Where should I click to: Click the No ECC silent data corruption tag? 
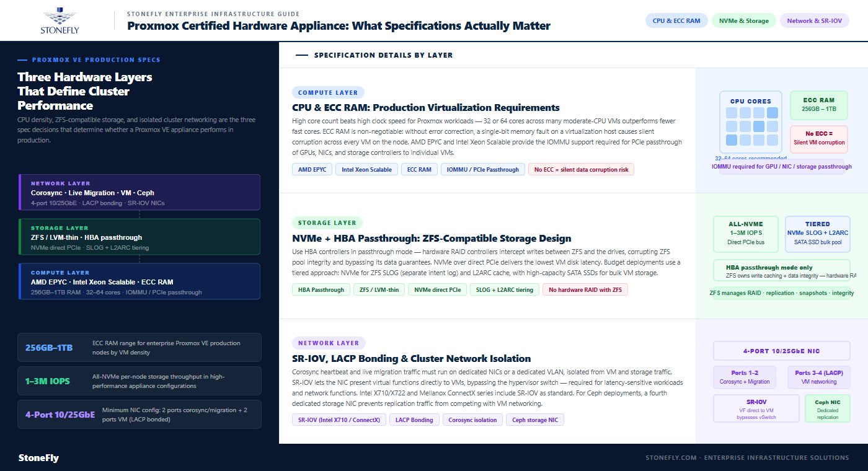click(x=581, y=169)
